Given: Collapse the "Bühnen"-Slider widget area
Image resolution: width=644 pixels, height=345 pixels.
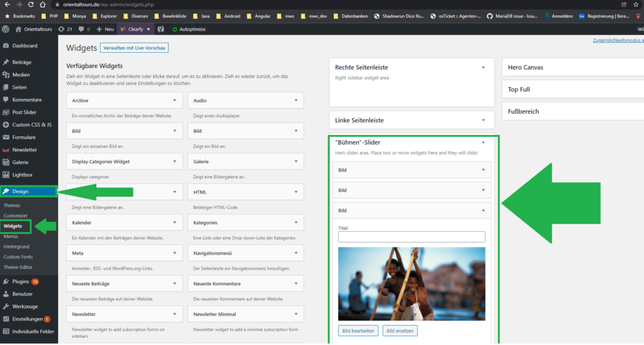Looking at the screenshot, I should click(483, 142).
